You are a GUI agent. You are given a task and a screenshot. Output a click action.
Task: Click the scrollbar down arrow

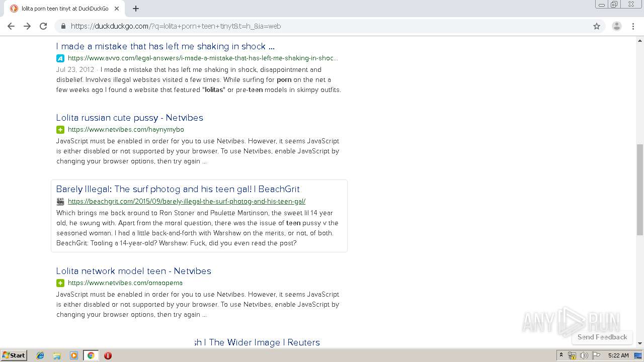pyautogui.click(x=640, y=344)
